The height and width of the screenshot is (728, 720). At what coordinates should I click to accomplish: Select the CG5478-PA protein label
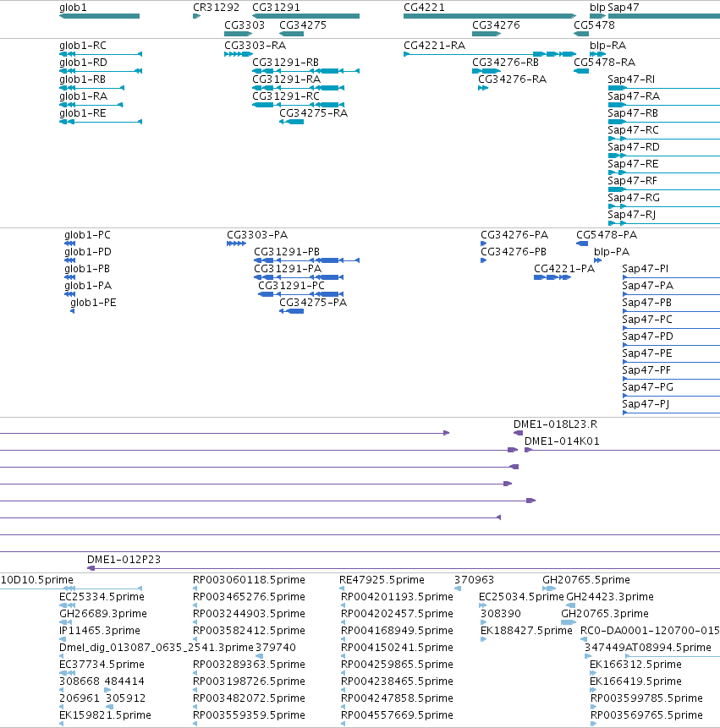[x=607, y=235]
